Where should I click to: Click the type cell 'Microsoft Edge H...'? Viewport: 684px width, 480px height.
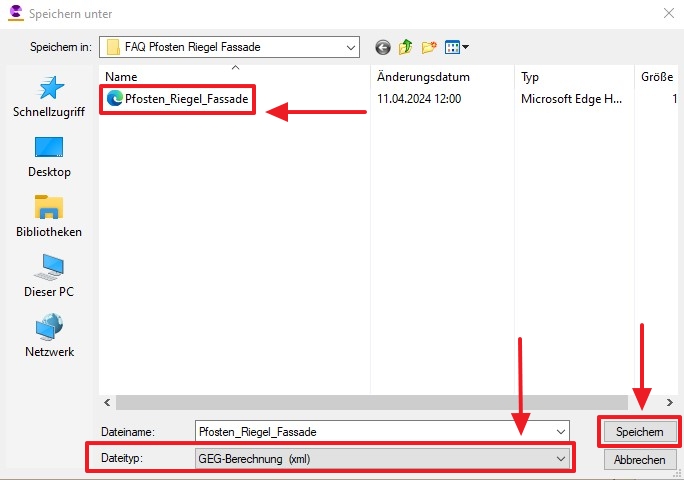click(571, 99)
